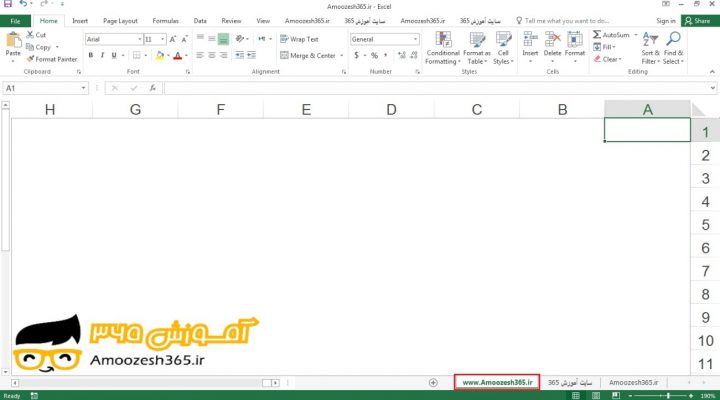The height and width of the screenshot is (400, 720).
Task: Switch to the Review tab
Action: pyautogui.click(x=231, y=21)
